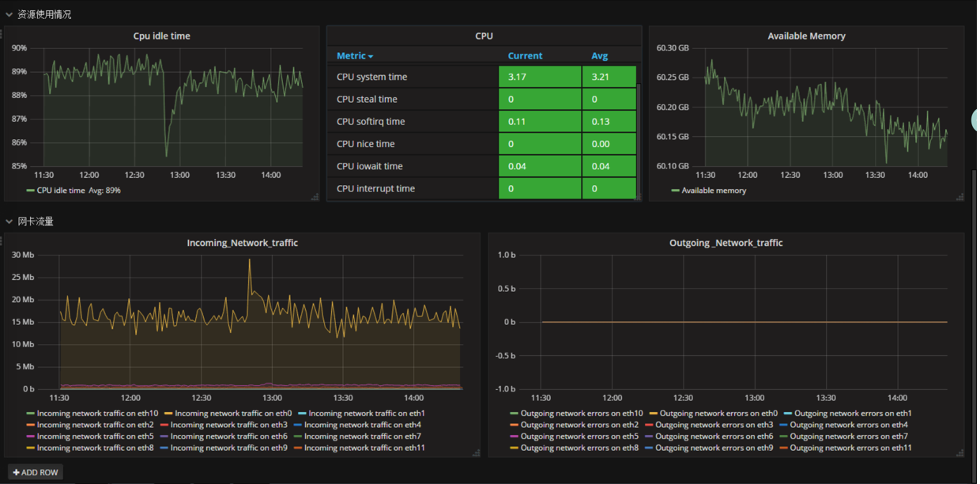Collapse the 资源使用情况 row chevron
This screenshot has height=484, width=980.
tap(9, 14)
